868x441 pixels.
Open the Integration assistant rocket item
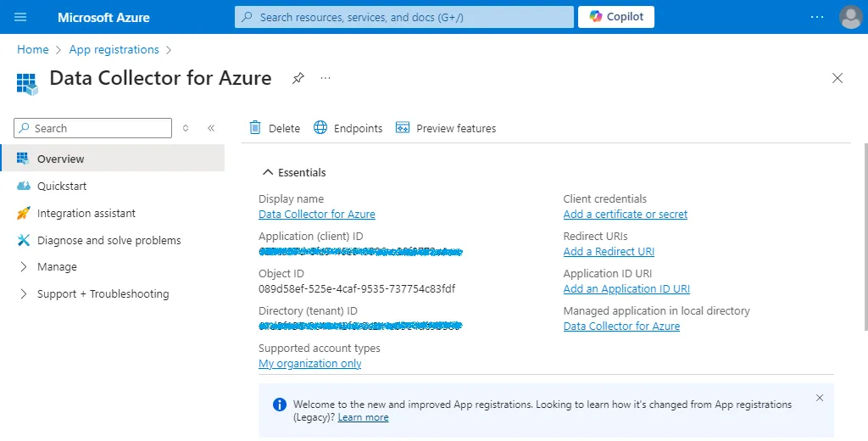click(86, 213)
